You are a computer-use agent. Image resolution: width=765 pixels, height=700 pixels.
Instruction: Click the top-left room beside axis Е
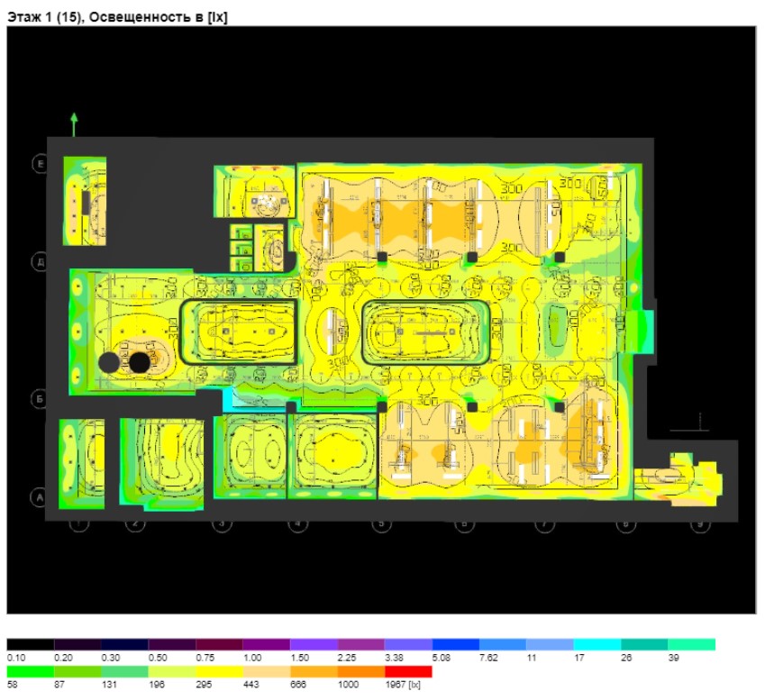tap(85, 201)
